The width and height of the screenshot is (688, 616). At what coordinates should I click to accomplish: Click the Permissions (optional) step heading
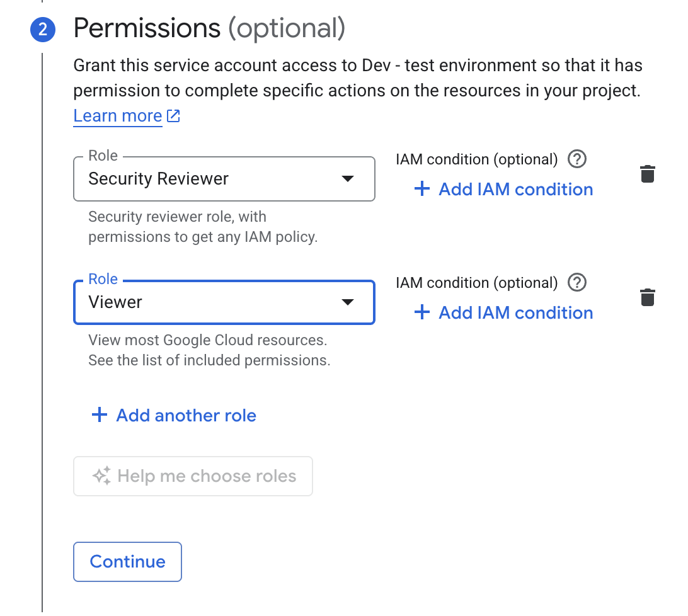click(209, 28)
